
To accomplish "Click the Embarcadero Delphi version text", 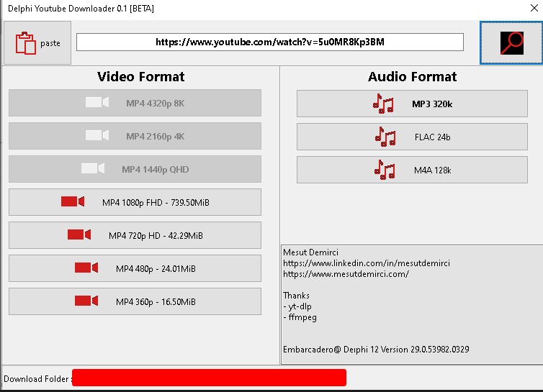I will tap(376, 350).
